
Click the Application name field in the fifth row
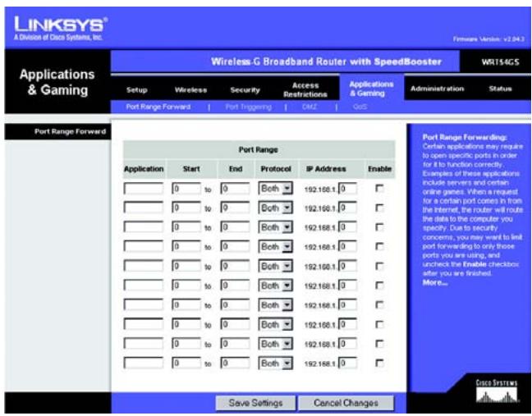(x=144, y=266)
